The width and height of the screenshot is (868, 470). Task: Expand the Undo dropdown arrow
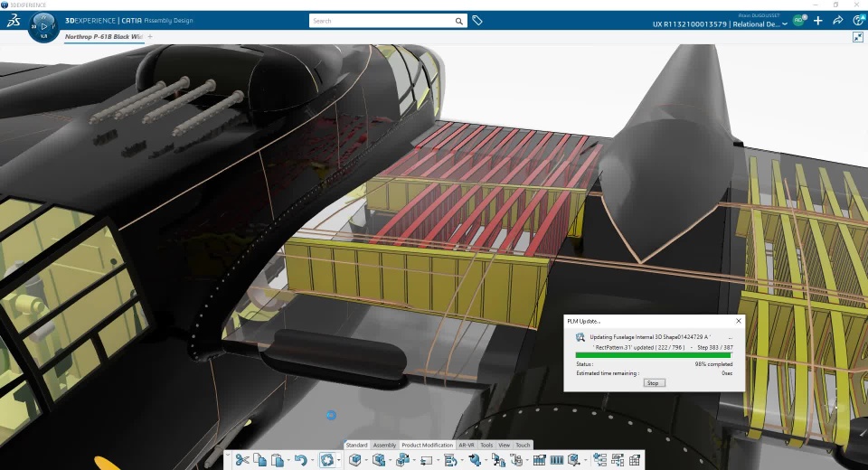(312, 461)
